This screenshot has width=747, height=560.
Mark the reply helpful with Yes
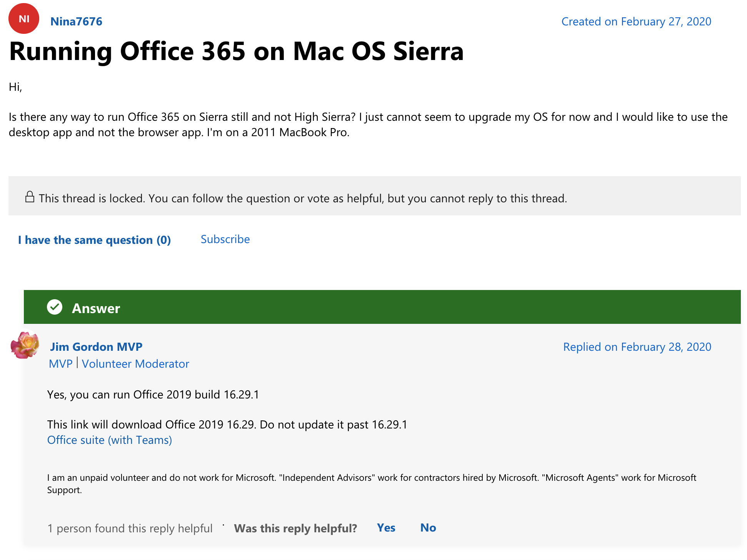(386, 528)
